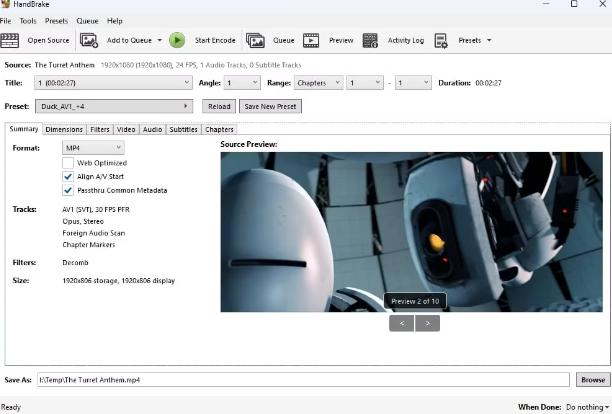Click the 'Ready' status bar text
This screenshot has height=414, width=612.
coord(10,407)
